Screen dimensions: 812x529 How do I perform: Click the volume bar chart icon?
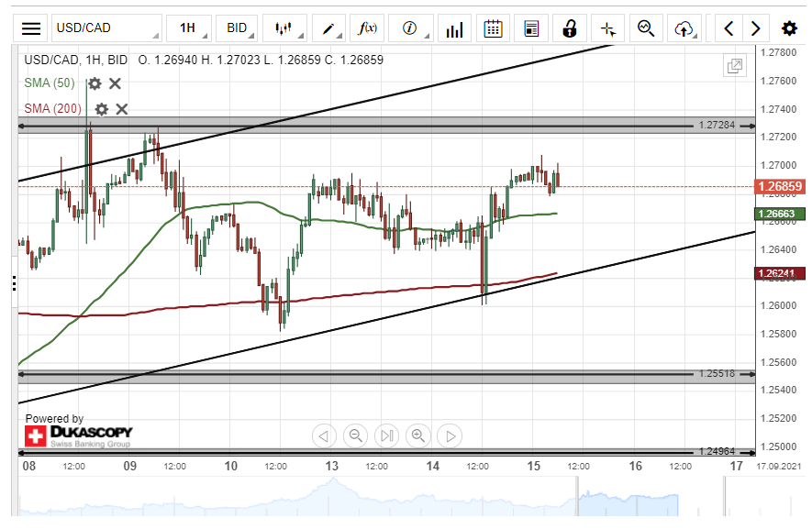[454, 28]
